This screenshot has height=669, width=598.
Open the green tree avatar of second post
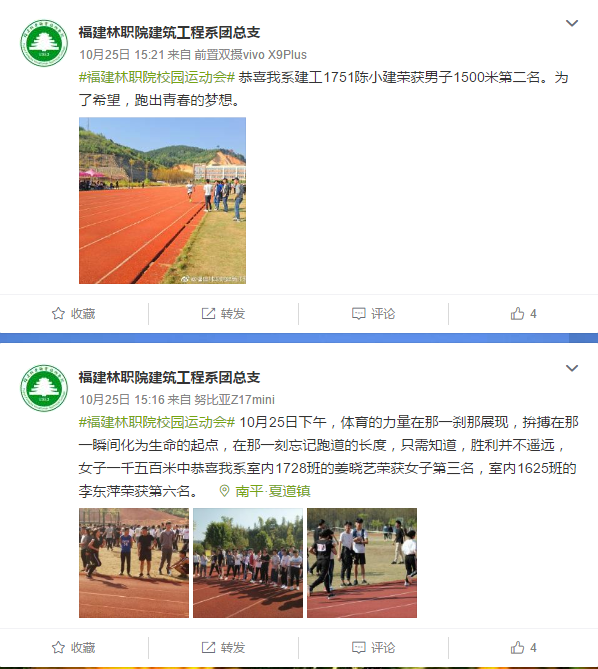tap(44, 388)
